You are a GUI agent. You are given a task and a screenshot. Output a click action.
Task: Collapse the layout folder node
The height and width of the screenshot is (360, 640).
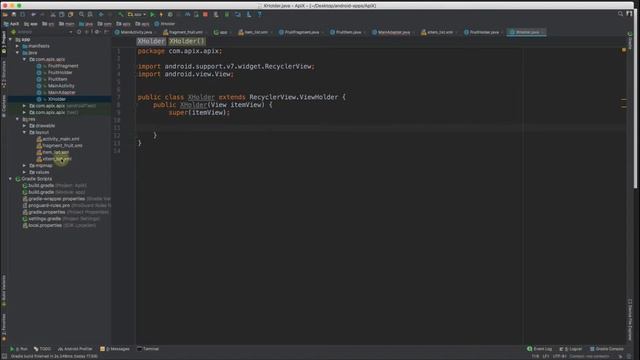24,132
